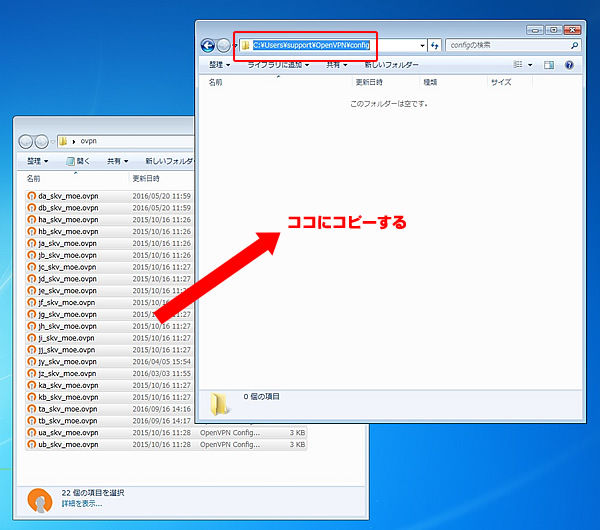Click the search magnifier icon in config window
600x530 pixels.
coord(574,45)
